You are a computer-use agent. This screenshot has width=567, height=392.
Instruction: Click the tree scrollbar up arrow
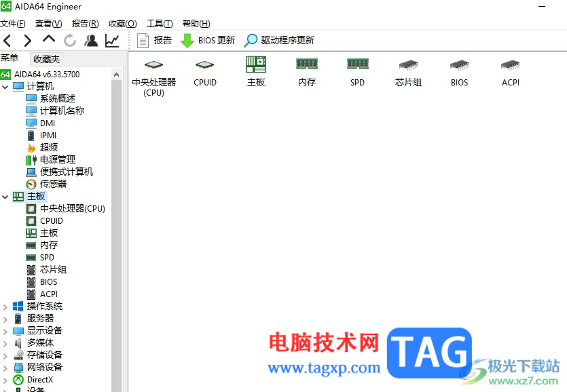[116, 75]
